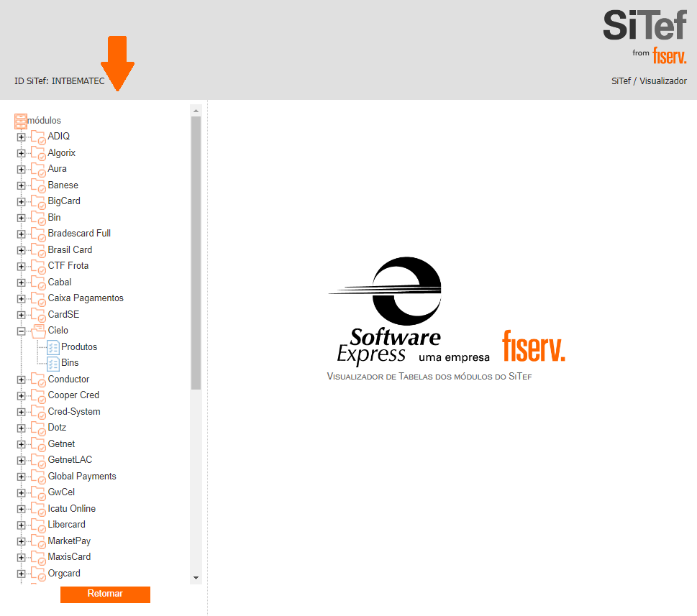Image resolution: width=697 pixels, height=616 pixels.
Task: Select the MaxisCard module label
Action: pos(69,557)
